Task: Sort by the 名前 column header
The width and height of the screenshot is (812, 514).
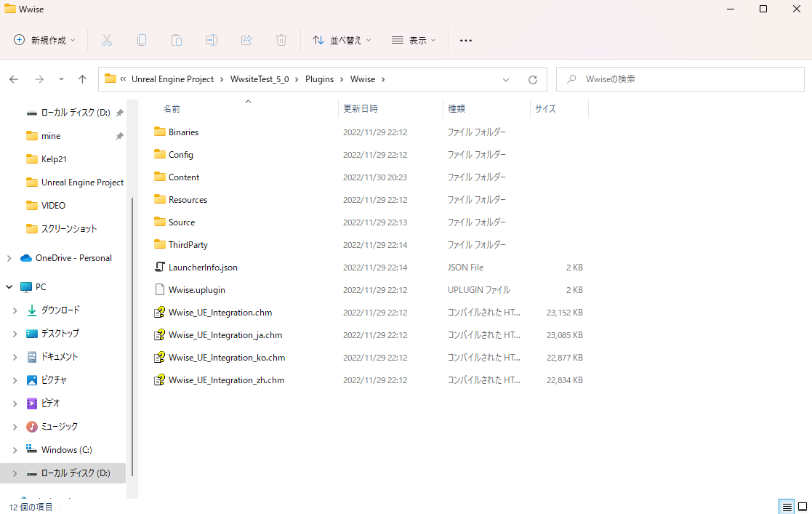Action: 172,109
